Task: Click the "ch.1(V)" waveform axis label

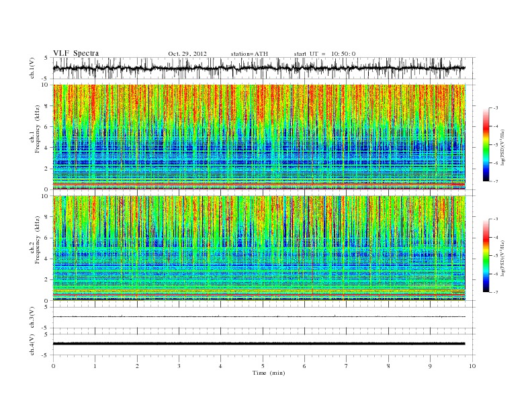Action: pos(32,67)
